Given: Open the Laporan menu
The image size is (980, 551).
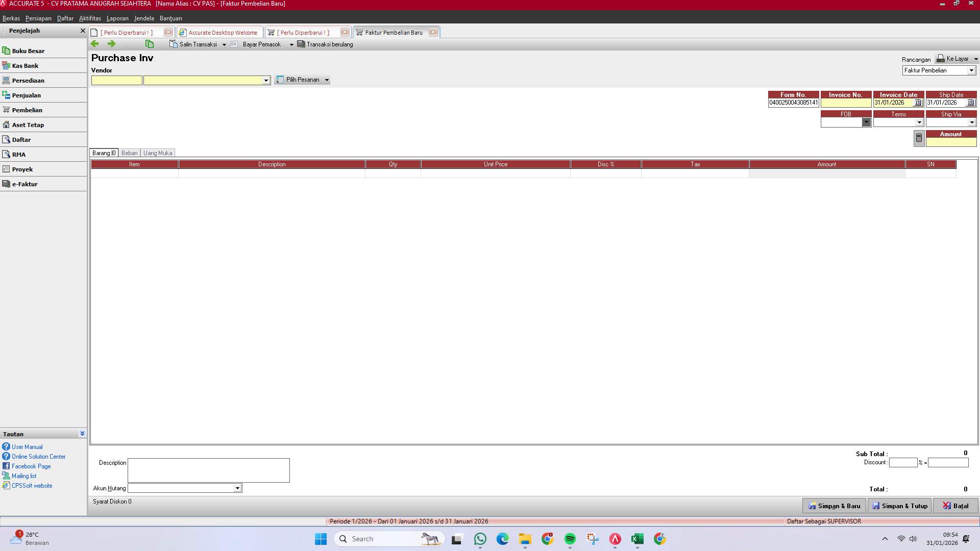Looking at the screenshot, I should click(117, 18).
